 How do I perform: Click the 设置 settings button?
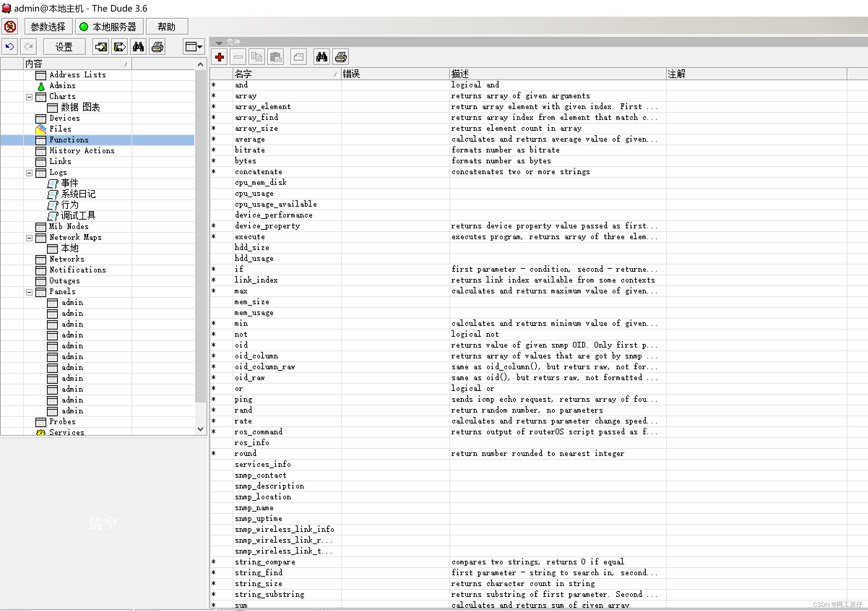coord(64,47)
